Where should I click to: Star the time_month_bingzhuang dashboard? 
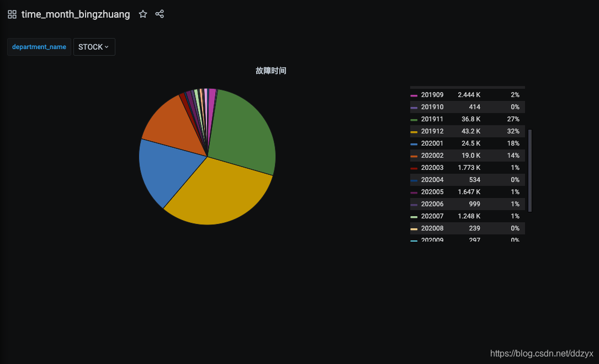tap(143, 14)
